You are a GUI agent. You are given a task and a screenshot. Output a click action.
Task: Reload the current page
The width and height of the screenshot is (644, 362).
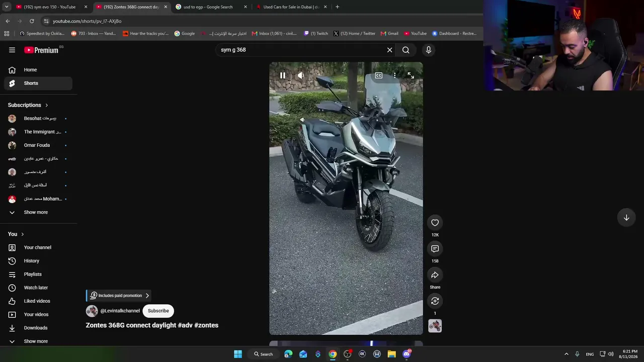pos(32,21)
